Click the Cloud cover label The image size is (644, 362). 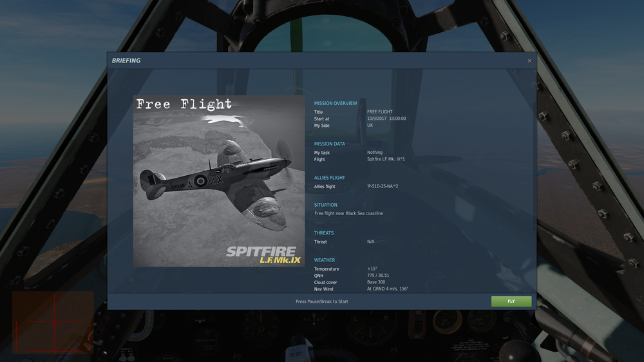click(325, 283)
